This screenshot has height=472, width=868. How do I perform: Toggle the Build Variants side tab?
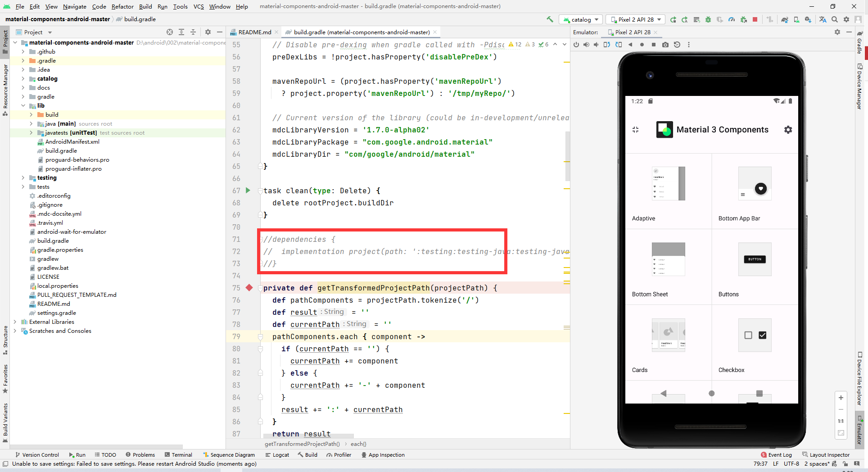point(5,423)
